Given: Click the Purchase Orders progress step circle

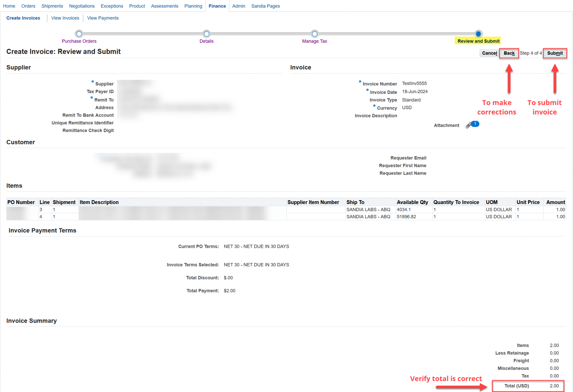Looking at the screenshot, I should point(79,34).
